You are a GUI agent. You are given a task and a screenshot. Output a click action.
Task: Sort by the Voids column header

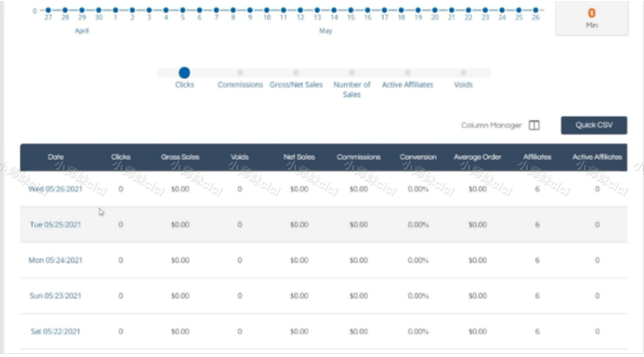[239, 157]
